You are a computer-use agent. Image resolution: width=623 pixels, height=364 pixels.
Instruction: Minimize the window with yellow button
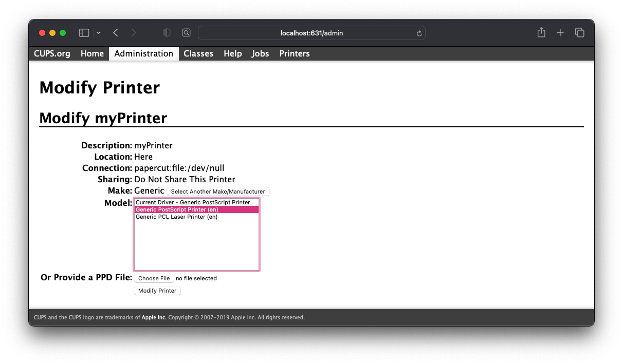click(52, 33)
